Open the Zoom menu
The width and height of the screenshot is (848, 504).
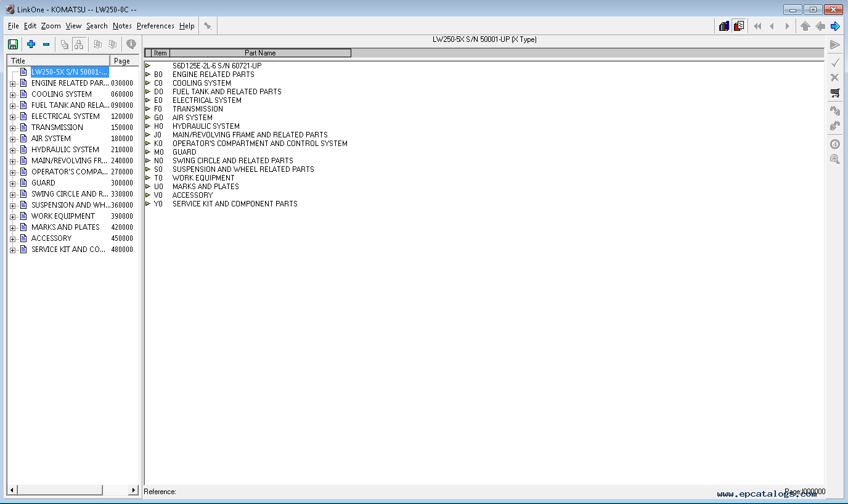pos(51,26)
